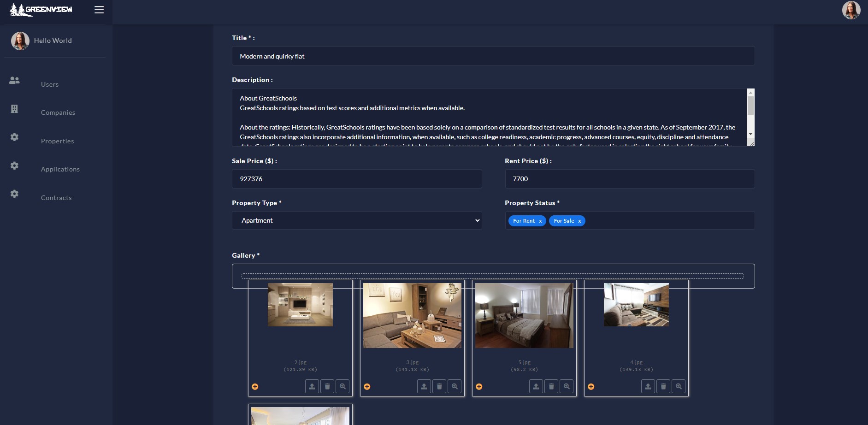Toggle the hamburger sidebar menu
This screenshot has width=868, height=425.
pyautogui.click(x=99, y=10)
